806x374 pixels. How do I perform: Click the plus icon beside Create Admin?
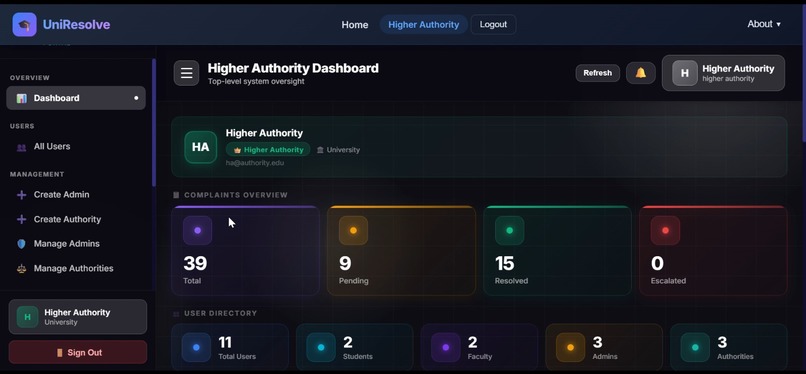(x=21, y=195)
